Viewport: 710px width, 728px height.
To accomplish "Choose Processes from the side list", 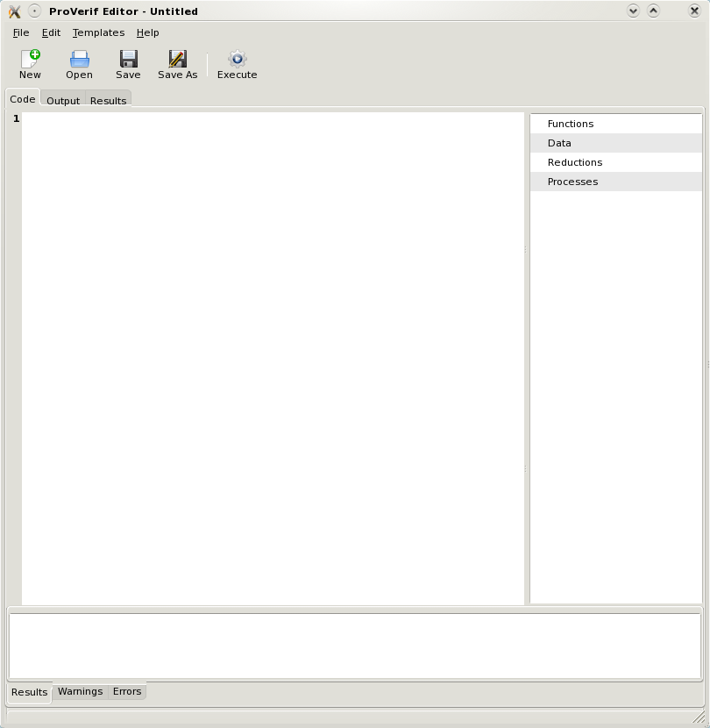I will (572, 182).
